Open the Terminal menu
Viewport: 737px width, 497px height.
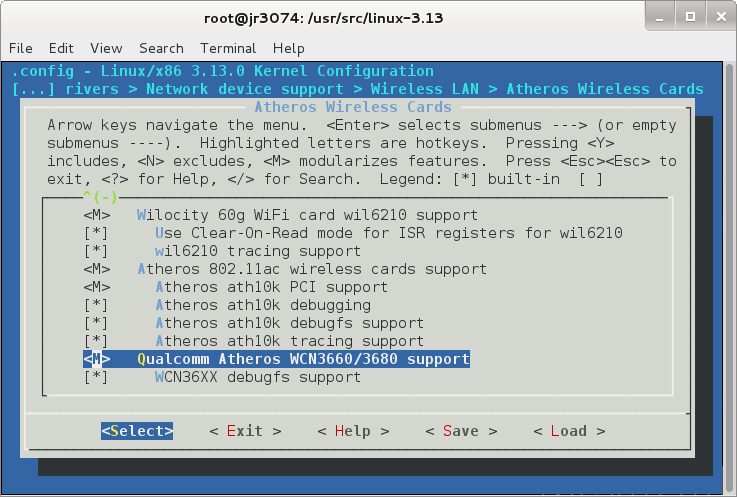pyautogui.click(x=228, y=48)
